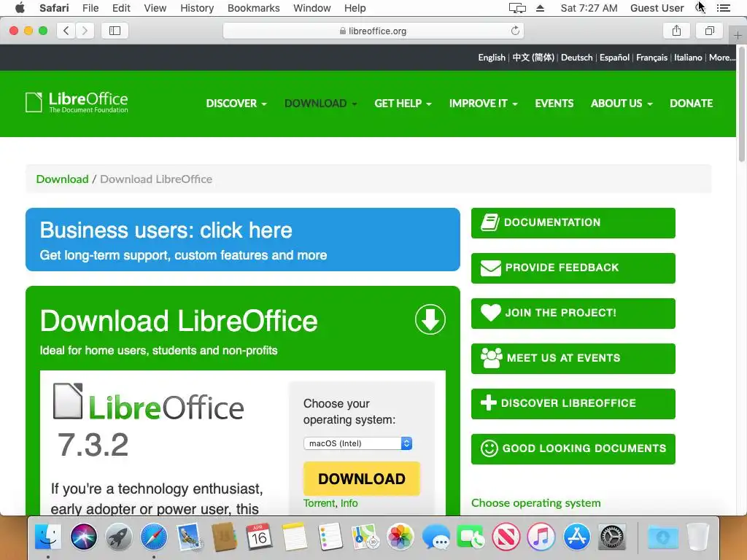Open Launchpad rocket icon in Dock

[x=119, y=537]
